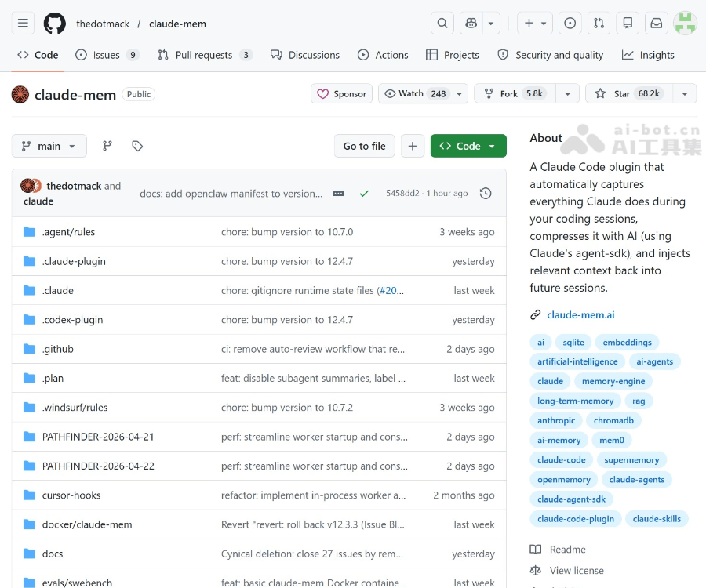706x588 pixels.
Task: Open the Insights tab
Action: tap(648, 55)
